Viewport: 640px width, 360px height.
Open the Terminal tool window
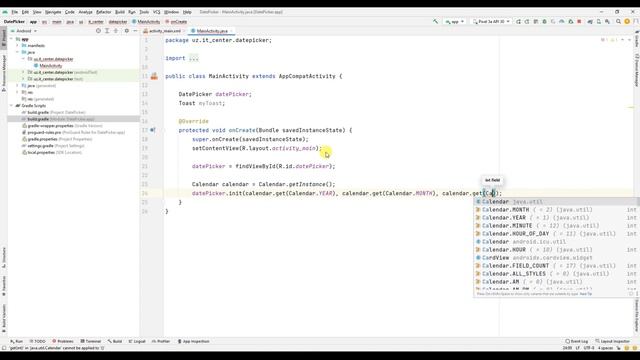(x=91, y=341)
